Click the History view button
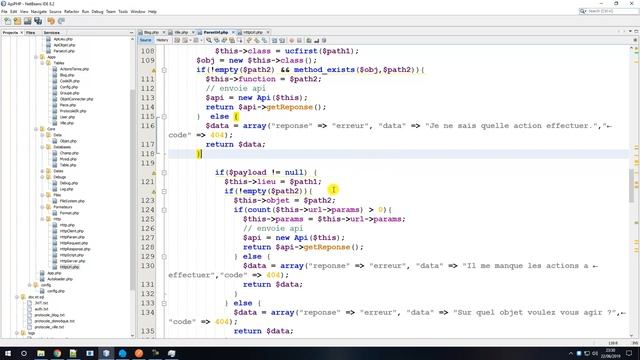The height and width of the screenshot is (360, 640). tap(162, 40)
